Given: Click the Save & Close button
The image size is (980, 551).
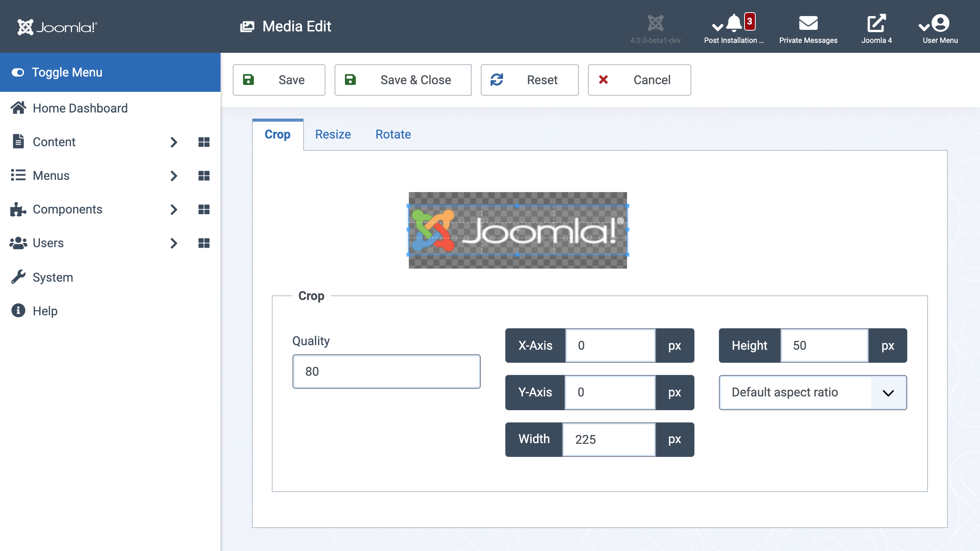Looking at the screenshot, I should (403, 80).
